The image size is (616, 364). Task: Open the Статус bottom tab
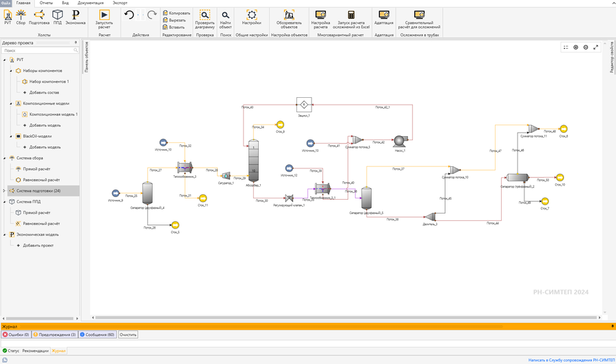pyautogui.click(x=10, y=350)
